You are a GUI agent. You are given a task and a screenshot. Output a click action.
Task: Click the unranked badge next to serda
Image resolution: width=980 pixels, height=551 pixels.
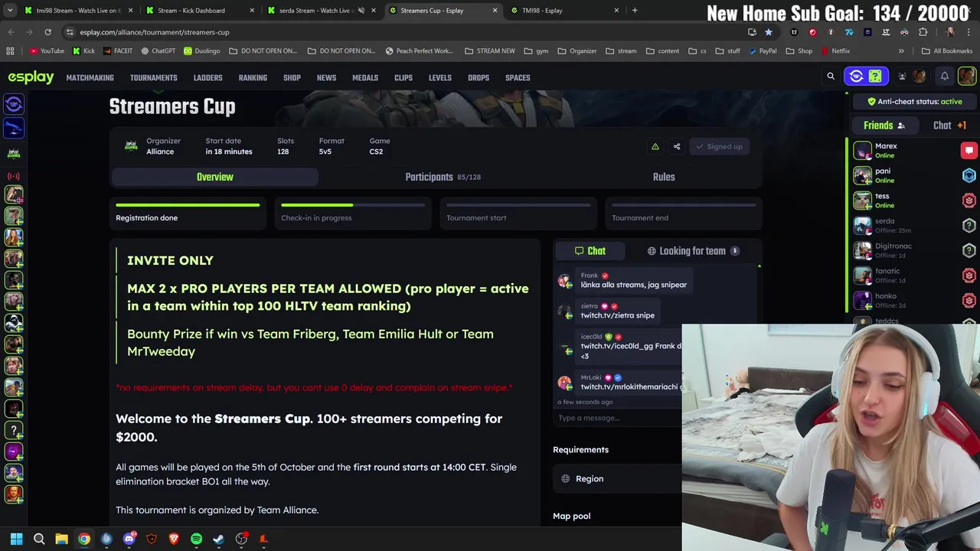[969, 226]
